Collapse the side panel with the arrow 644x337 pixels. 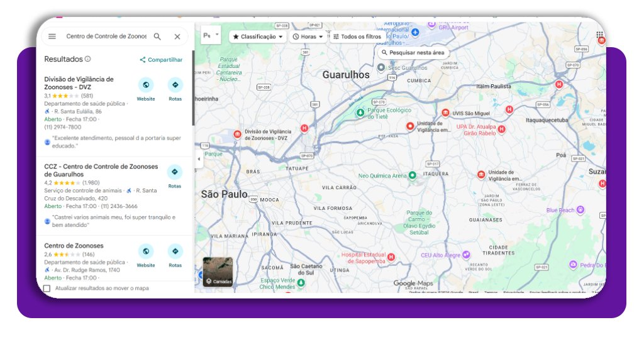[199, 159]
